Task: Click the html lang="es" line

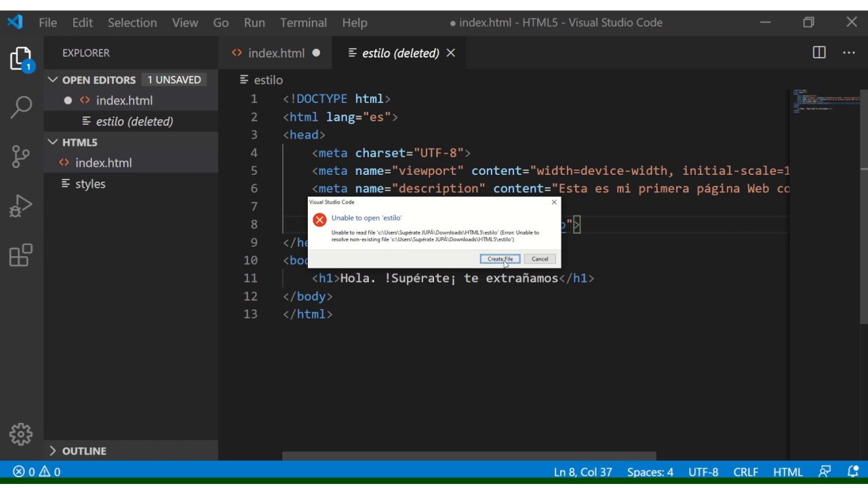Action: coord(340,117)
